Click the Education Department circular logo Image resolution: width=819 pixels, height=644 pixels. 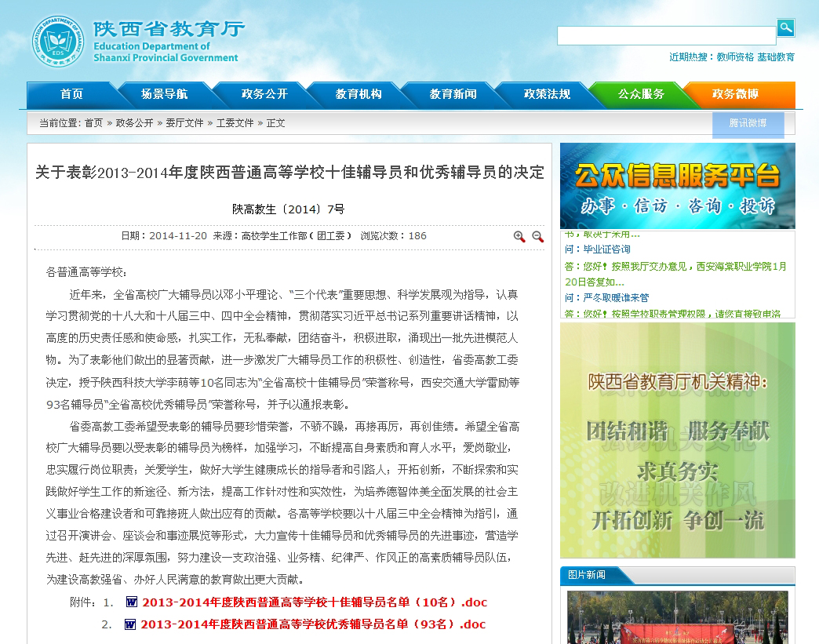pyautogui.click(x=57, y=41)
